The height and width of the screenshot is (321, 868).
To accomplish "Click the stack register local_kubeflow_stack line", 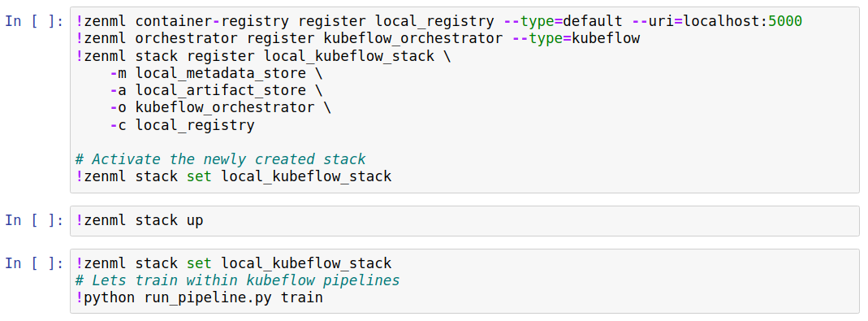I will click(263, 56).
